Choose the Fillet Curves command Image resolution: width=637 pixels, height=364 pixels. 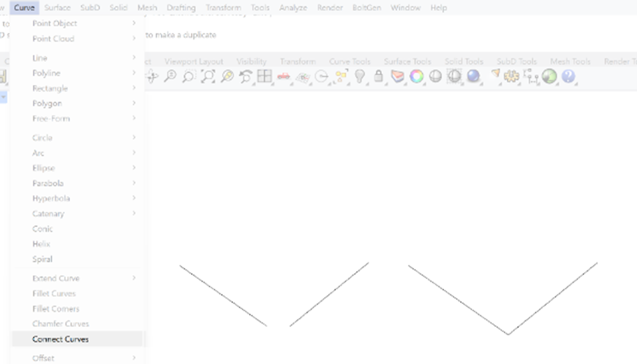(x=54, y=293)
